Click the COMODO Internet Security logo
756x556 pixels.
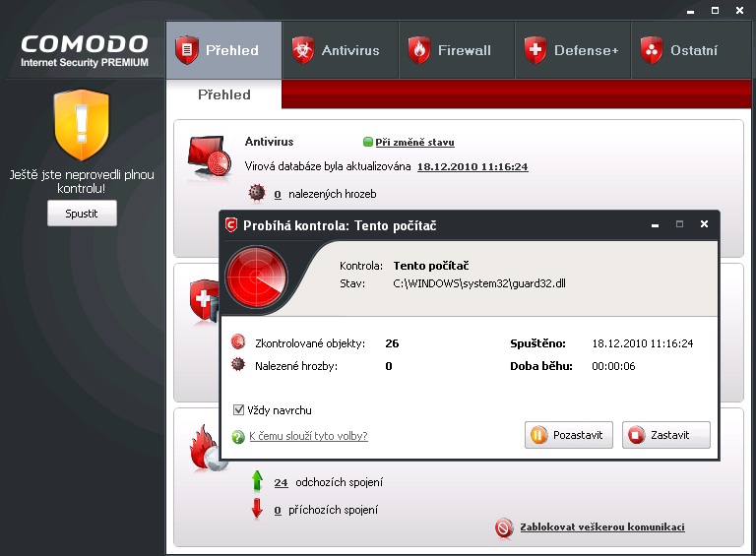(85, 50)
